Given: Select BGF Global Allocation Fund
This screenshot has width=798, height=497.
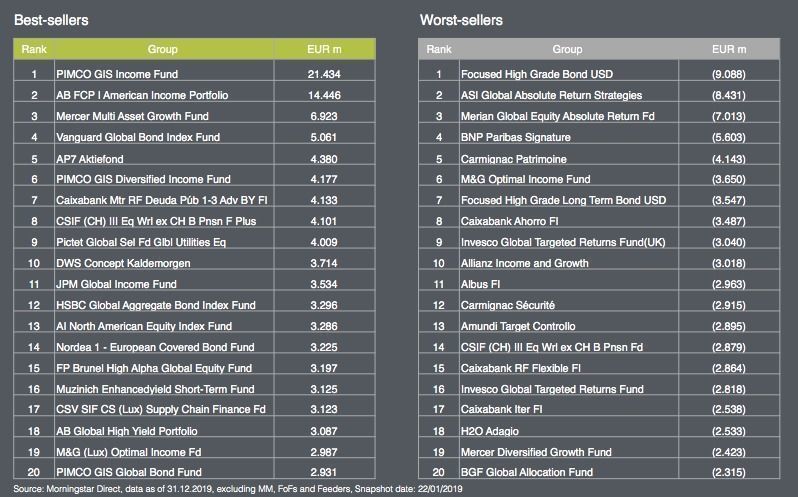Looking at the screenshot, I should [x=527, y=472].
